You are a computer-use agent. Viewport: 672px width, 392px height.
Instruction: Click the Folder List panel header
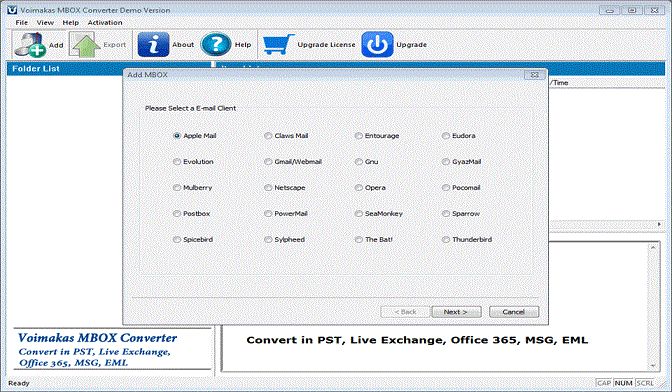point(36,69)
